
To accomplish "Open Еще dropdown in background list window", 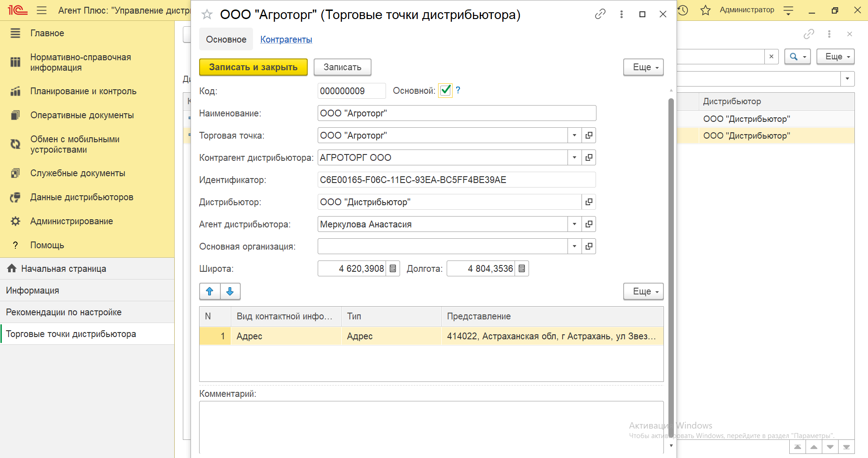I will (x=835, y=57).
